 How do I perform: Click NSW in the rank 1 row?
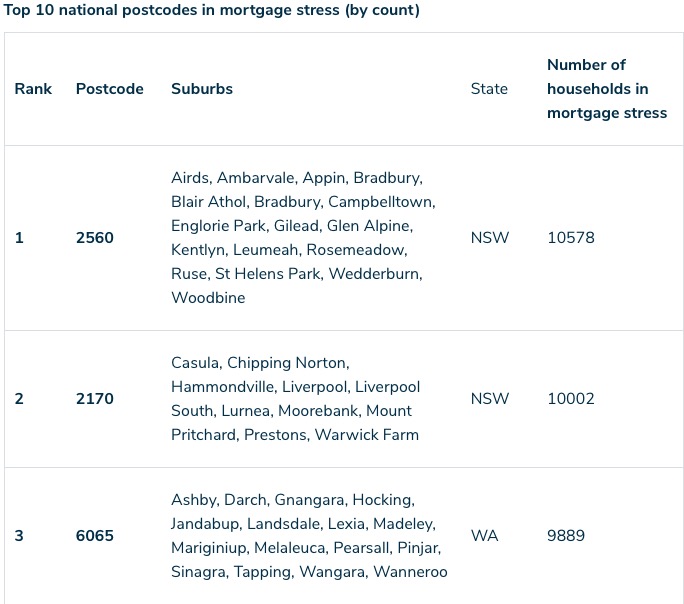pyautogui.click(x=489, y=238)
